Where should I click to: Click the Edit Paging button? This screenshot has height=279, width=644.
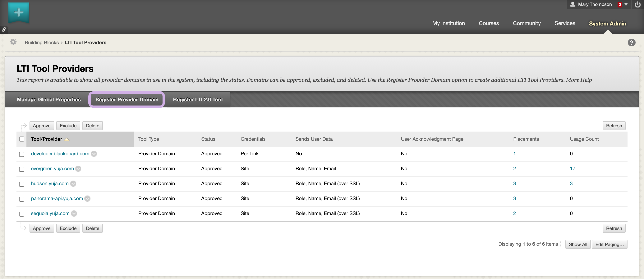(x=609, y=244)
